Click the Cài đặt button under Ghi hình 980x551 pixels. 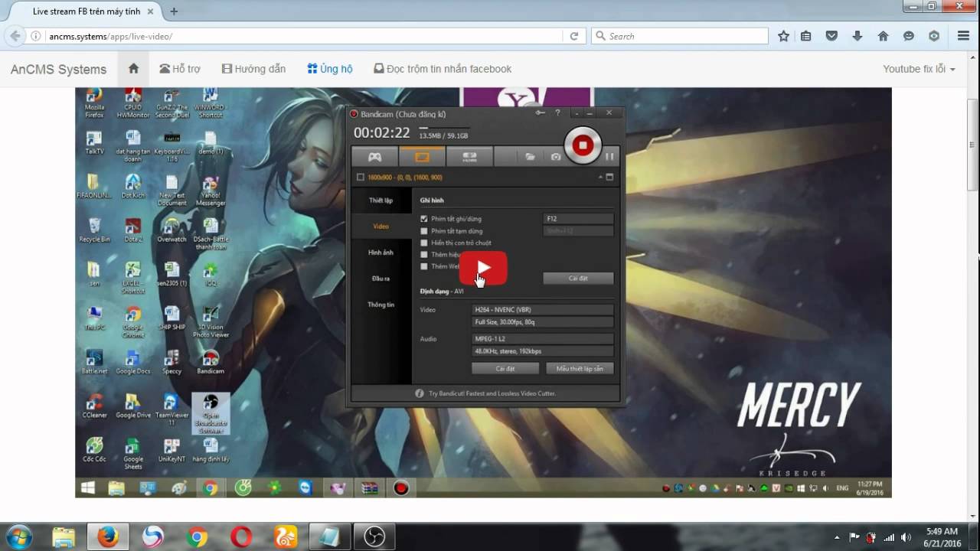[x=578, y=279]
